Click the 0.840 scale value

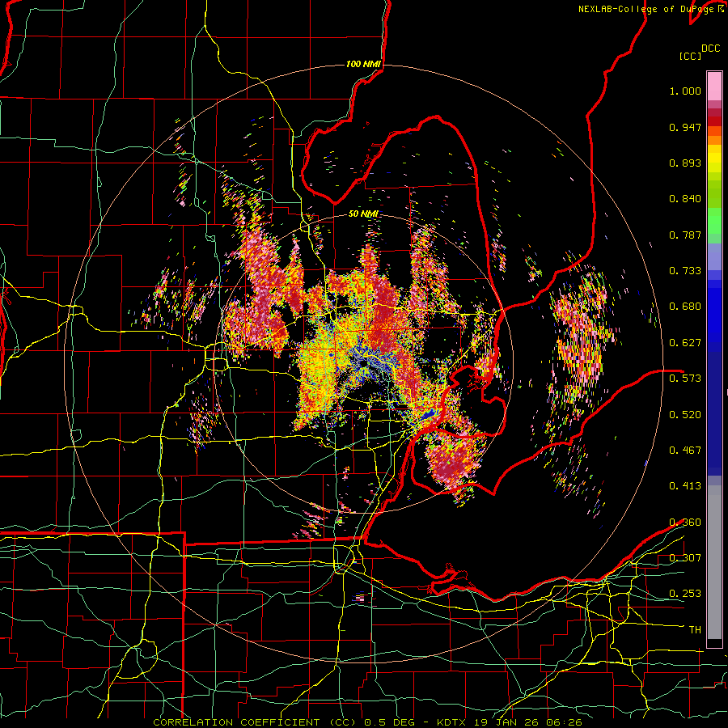click(x=685, y=199)
